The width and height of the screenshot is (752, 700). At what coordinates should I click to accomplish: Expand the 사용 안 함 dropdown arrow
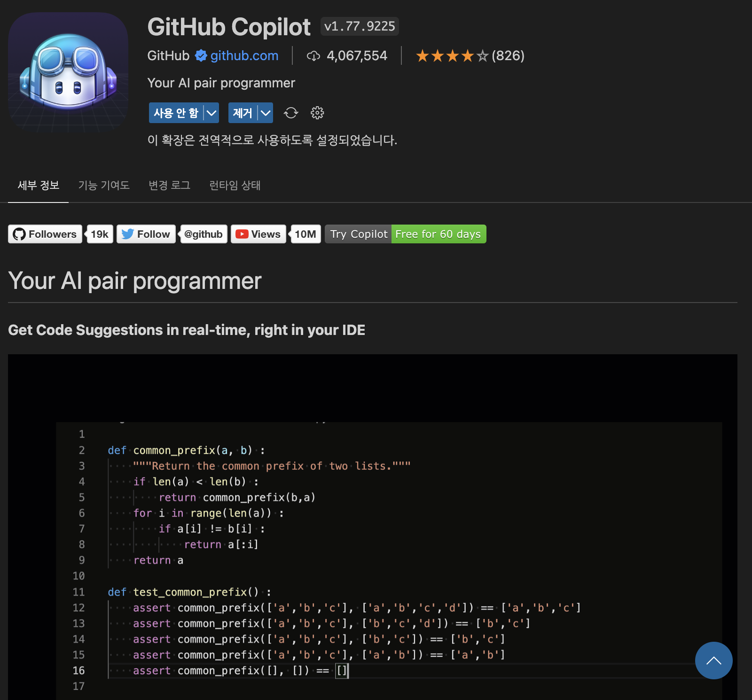211,113
